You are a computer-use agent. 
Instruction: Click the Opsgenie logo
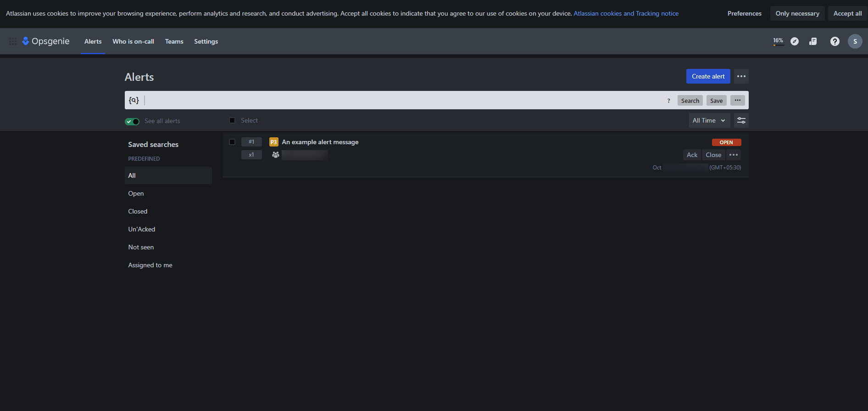click(46, 41)
